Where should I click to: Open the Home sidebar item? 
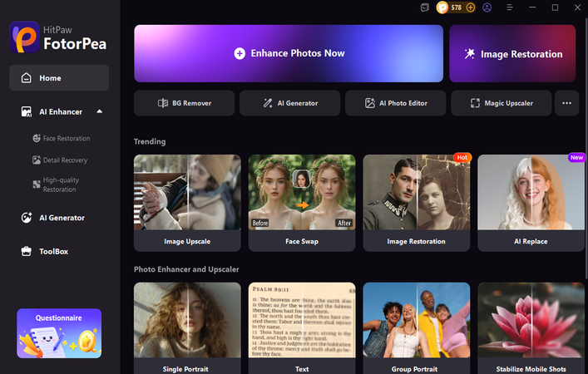(59, 78)
